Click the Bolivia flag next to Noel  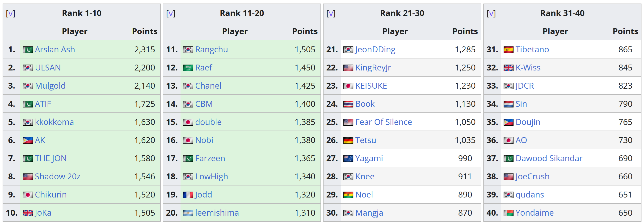(348, 195)
